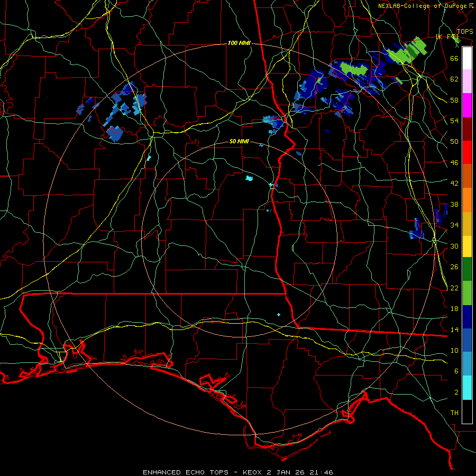Click the light pink 62 kft legend swatch

[467, 81]
